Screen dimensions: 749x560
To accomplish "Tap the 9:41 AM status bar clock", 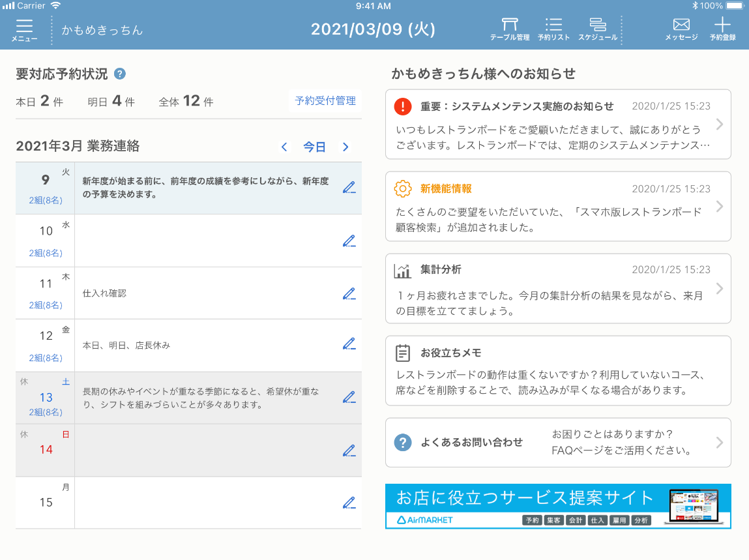I will coord(373,7).
